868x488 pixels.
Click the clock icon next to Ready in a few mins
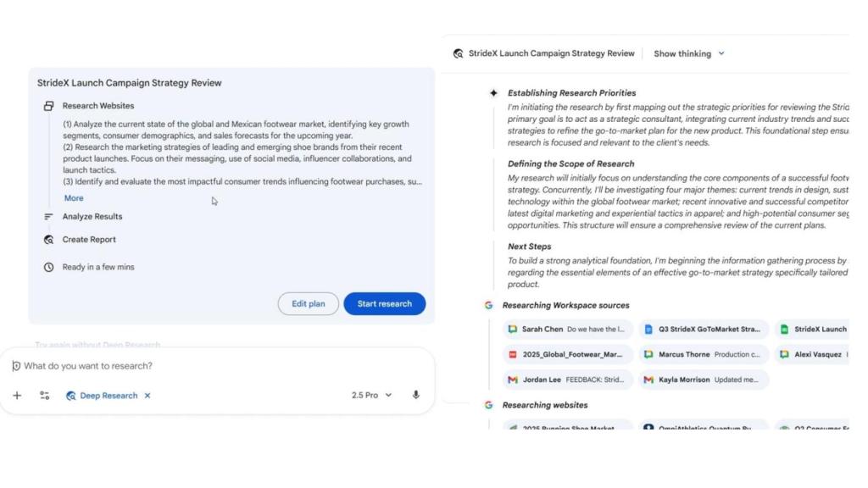[x=48, y=267]
